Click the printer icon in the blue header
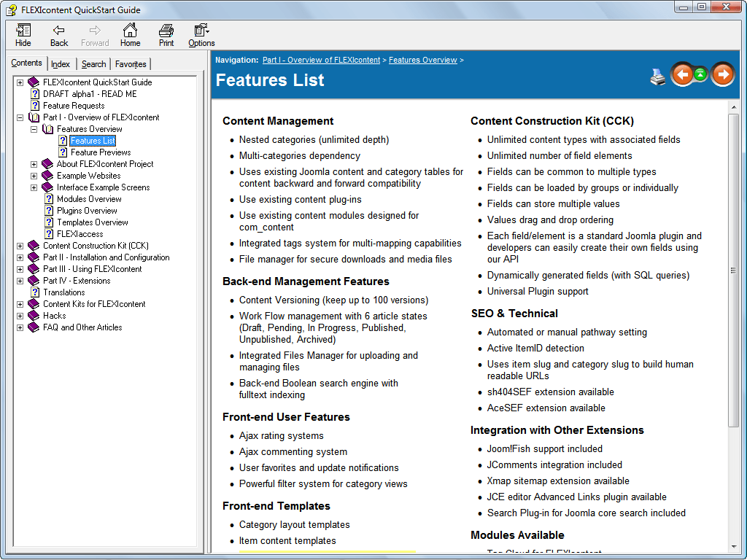The height and width of the screenshot is (560, 747). 658,77
